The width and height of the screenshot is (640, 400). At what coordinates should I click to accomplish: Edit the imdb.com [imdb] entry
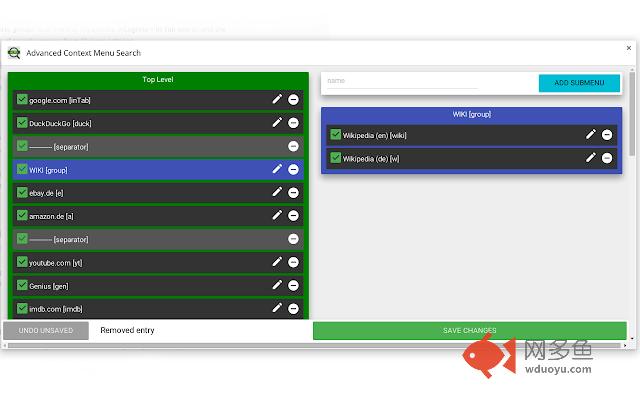click(x=277, y=308)
